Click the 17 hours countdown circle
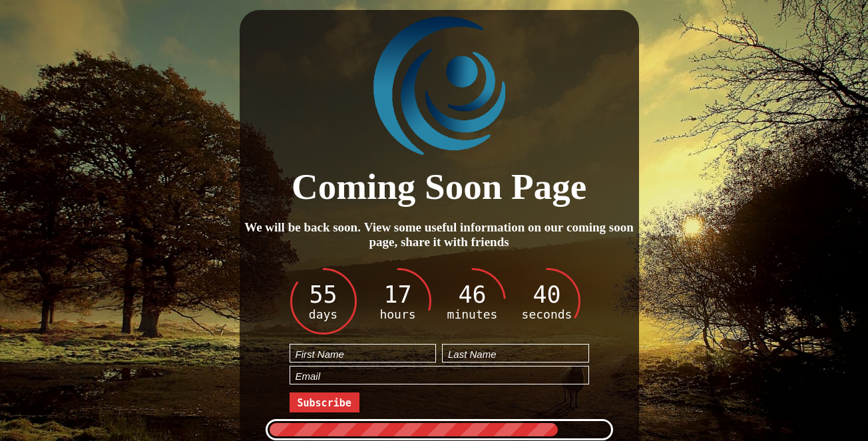The image size is (868, 441). (398, 301)
